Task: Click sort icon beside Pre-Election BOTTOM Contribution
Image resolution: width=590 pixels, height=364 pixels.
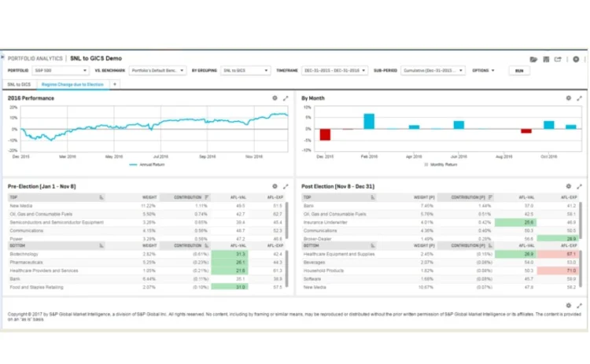Action: point(207,245)
